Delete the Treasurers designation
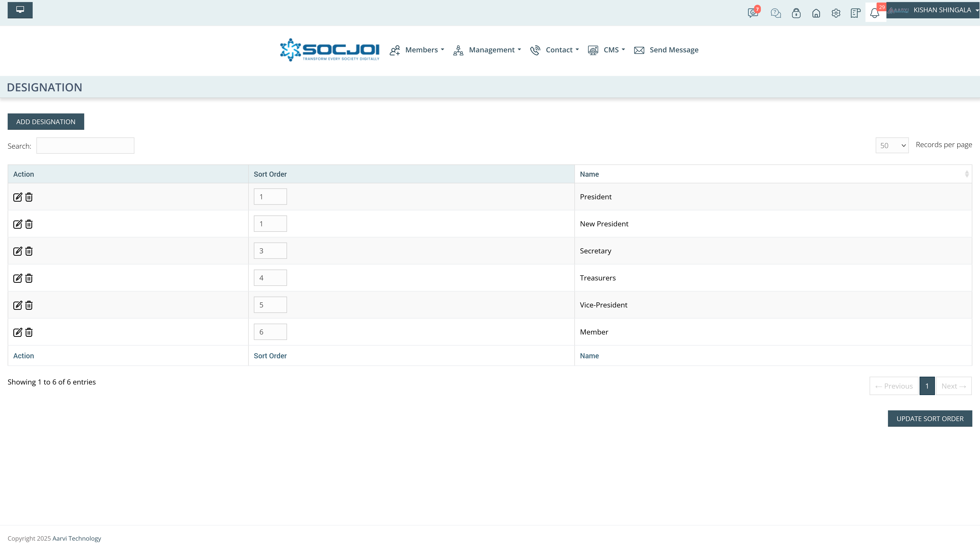Image resolution: width=980 pixels, height=551 pixels. pos(29,278)
